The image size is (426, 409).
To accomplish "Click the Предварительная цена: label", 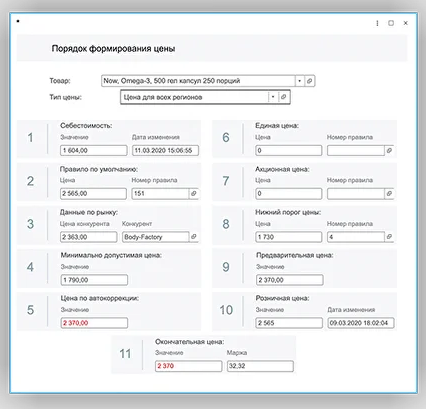I will pos(295,255).
